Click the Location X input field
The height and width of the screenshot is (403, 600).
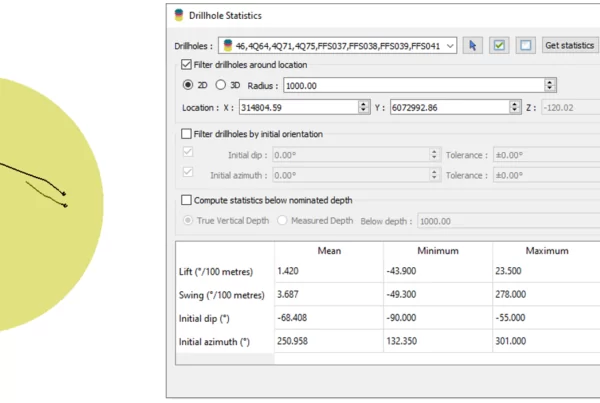pos(298,107)
